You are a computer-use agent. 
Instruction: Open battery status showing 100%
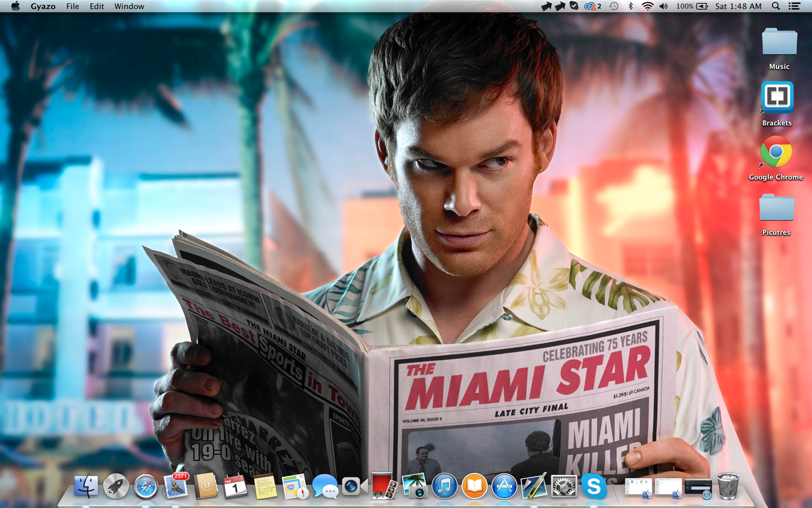pos(692,6)
